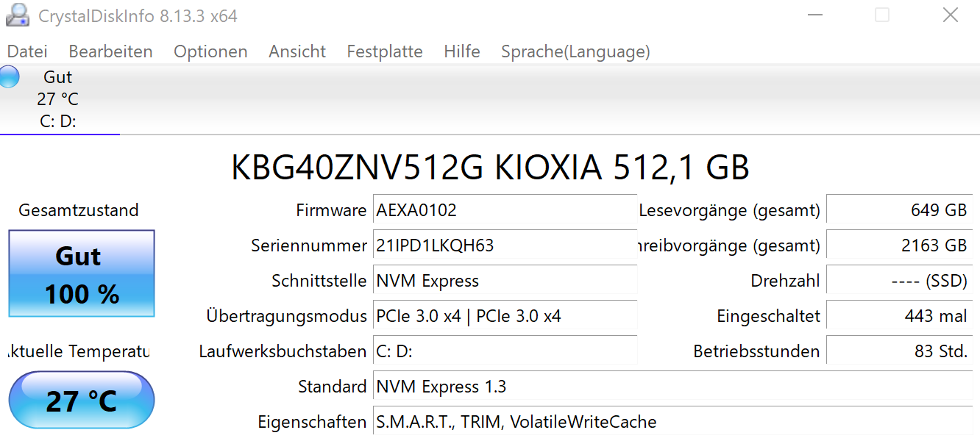Click the Eigenschaften field with S.M.A.R.T., TRIM
This screenshot has width=980, height=441.
(672, 422)
